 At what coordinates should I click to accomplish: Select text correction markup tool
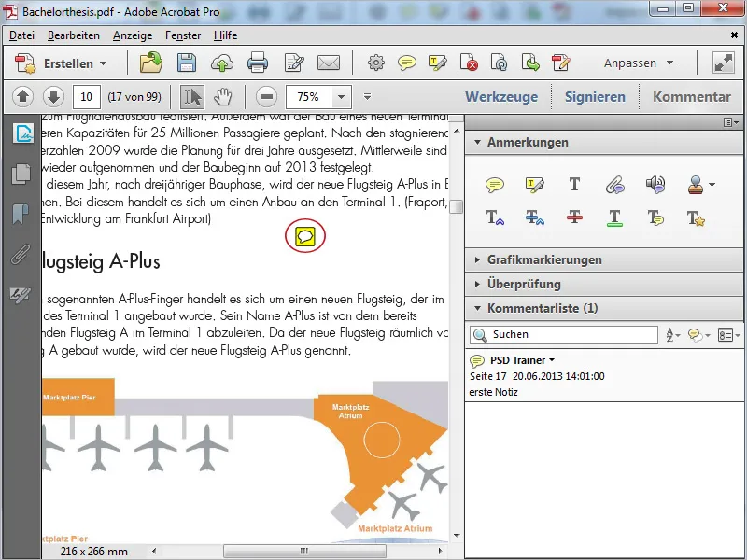pos(696,218)
